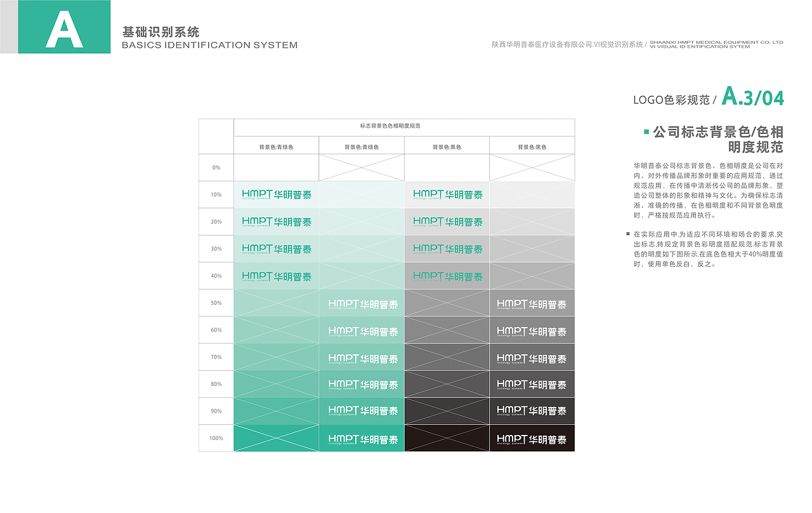Click the 90% row label
The image size is (812, 513).
coord(216,411)
